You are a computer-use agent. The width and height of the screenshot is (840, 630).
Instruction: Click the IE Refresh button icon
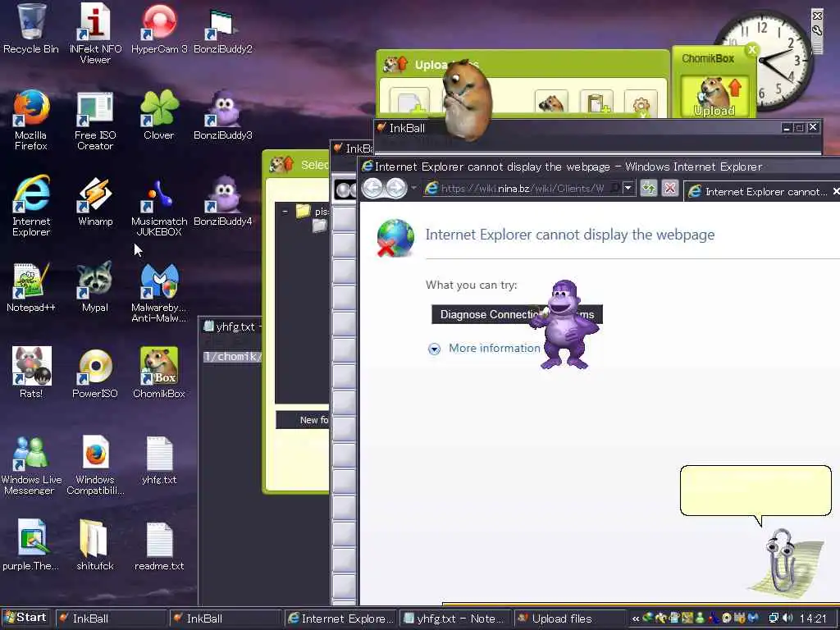pyautogui.click(x=648, y=189)
